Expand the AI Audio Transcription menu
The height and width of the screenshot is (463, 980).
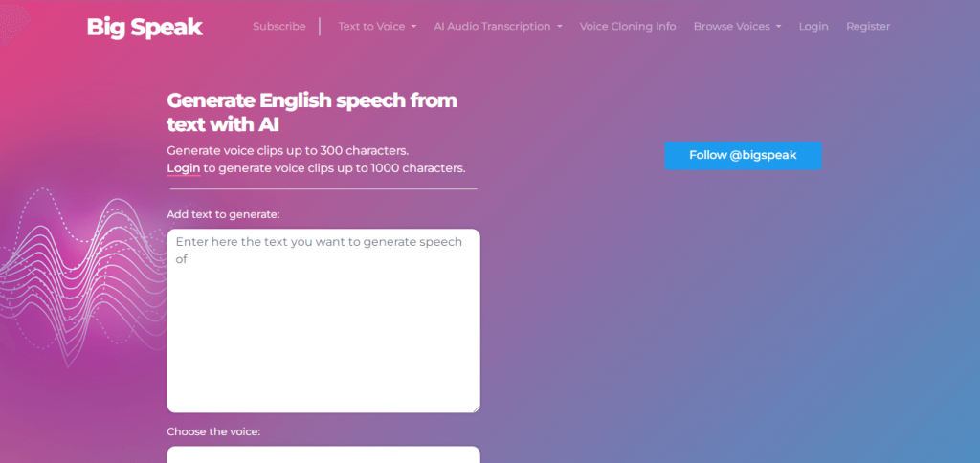point(498,26)
